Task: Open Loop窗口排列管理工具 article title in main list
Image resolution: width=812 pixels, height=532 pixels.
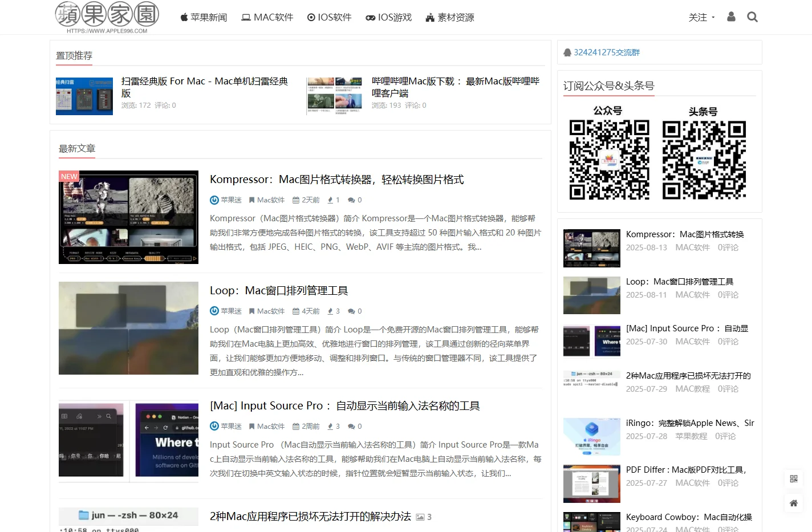Action: coord(279,290)
